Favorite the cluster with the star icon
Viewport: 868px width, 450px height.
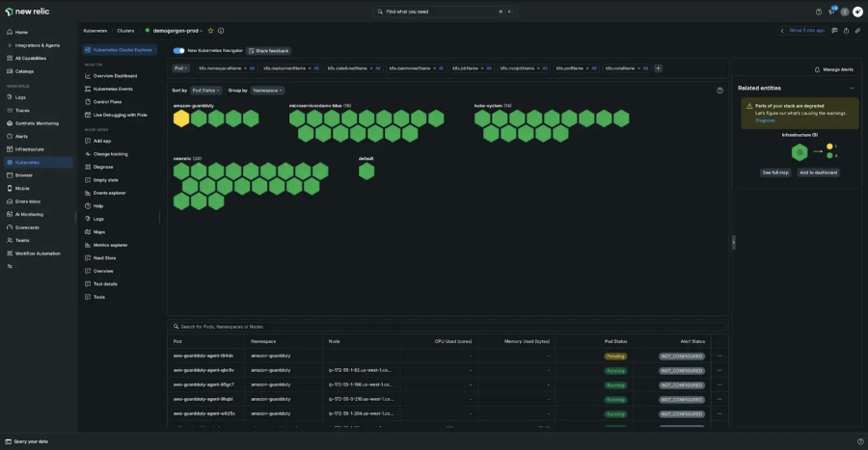[x=210, y=31]
